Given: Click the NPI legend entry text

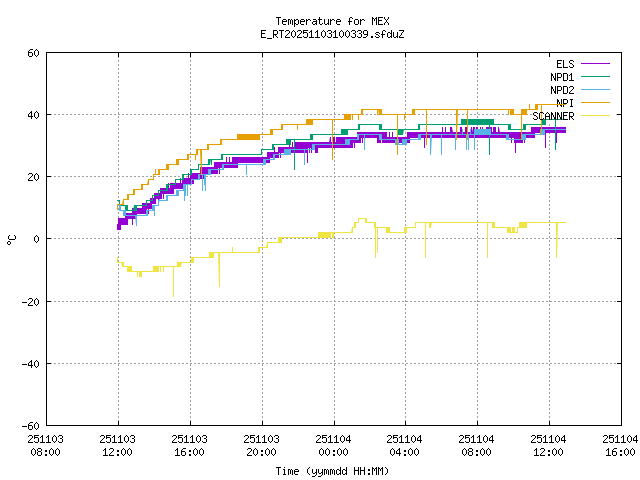Looking at the screenshot, I should [x=564, y=103].
